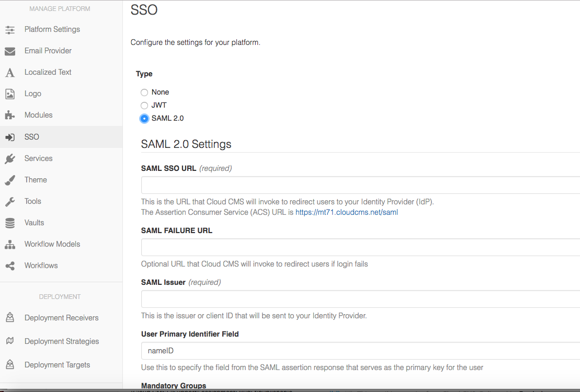
Task: Select the Theme paintbrush icon
Action: [10, 179]
